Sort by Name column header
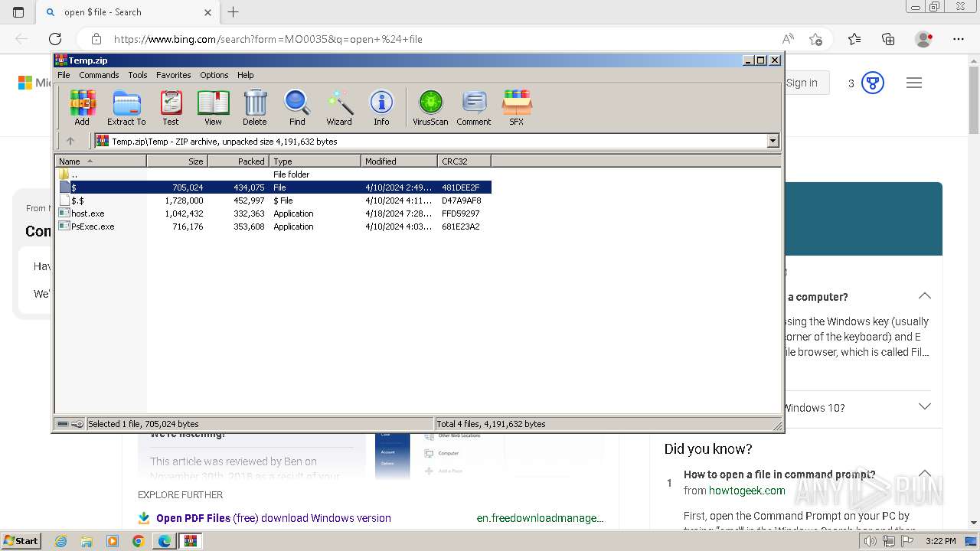This screenshot has height=551, width=980. pyautogui.click(x=101, y=161)
